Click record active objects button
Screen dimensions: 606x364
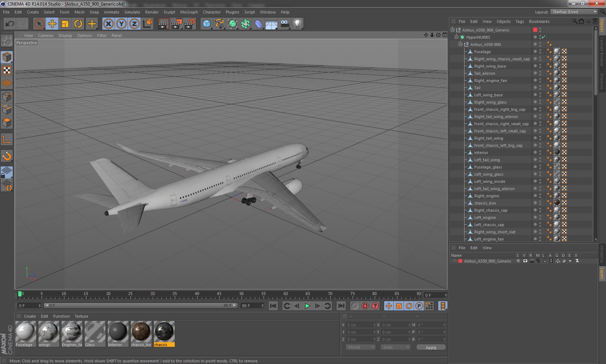tap(355, 306)
